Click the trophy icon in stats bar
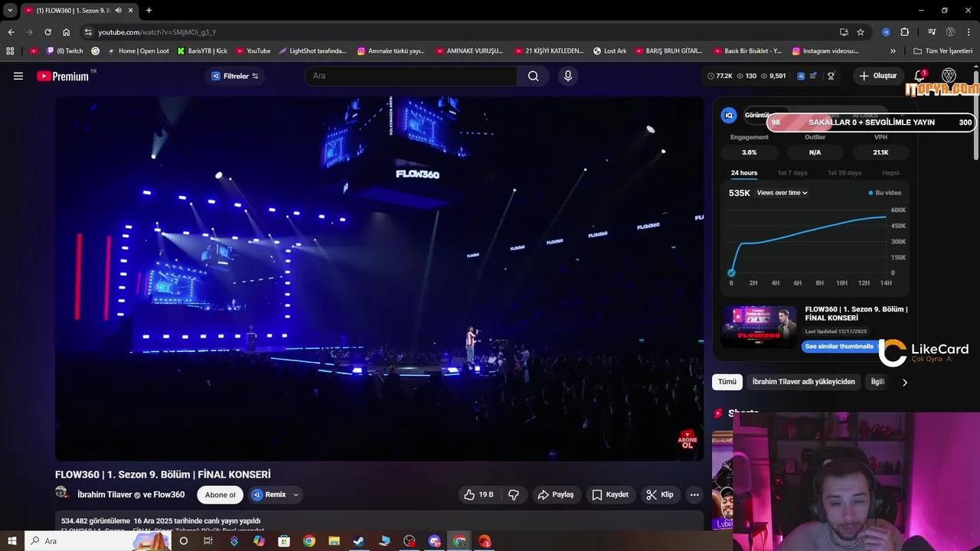Image resolution: width=980 pixels, height=551 pixels. pos(831,76)
